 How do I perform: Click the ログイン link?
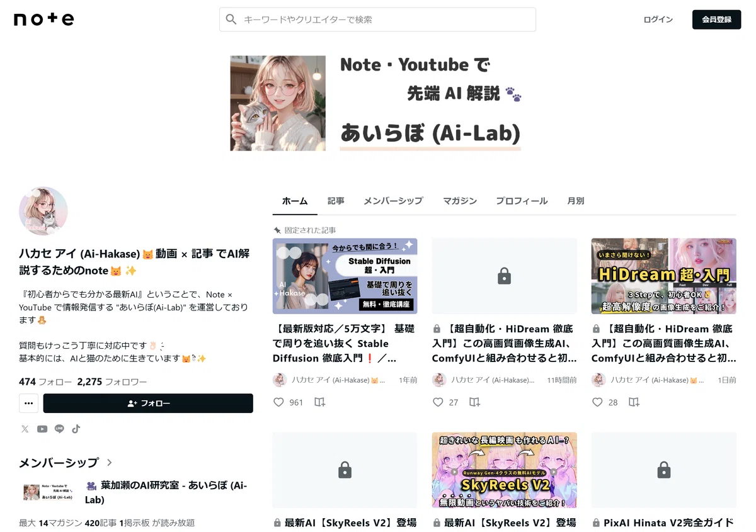pyautogui.click(x=658, y=20)
